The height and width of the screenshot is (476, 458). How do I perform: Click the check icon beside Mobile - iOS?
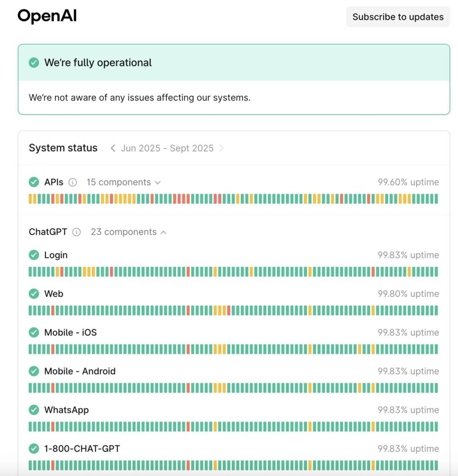[x=34, y=332]
